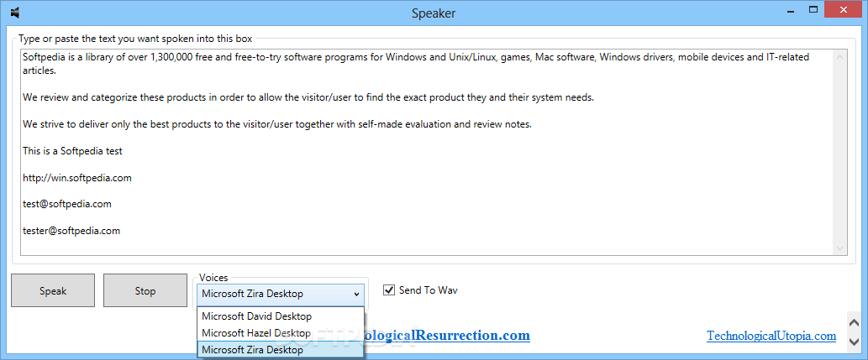Select Microsoft Zira Desktop in dropdown list
This screenshot has width=868, height=360.
[x=281, y=349]
